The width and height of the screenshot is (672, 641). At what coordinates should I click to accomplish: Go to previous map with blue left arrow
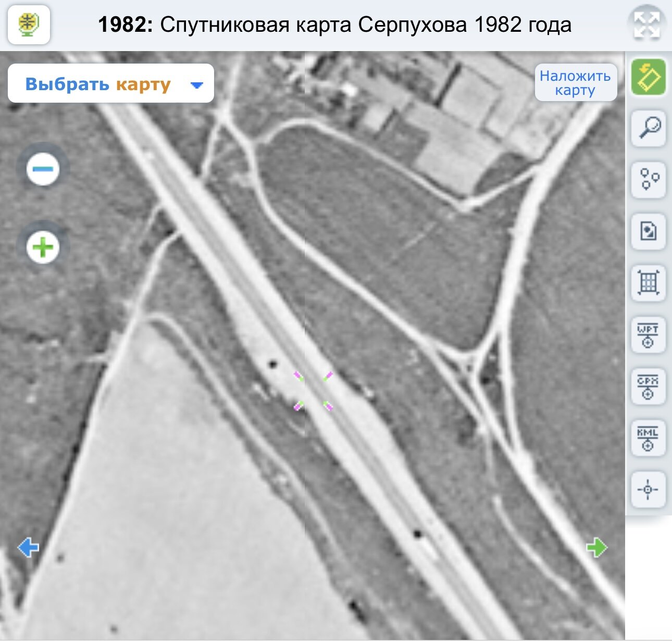pos(28,548)
